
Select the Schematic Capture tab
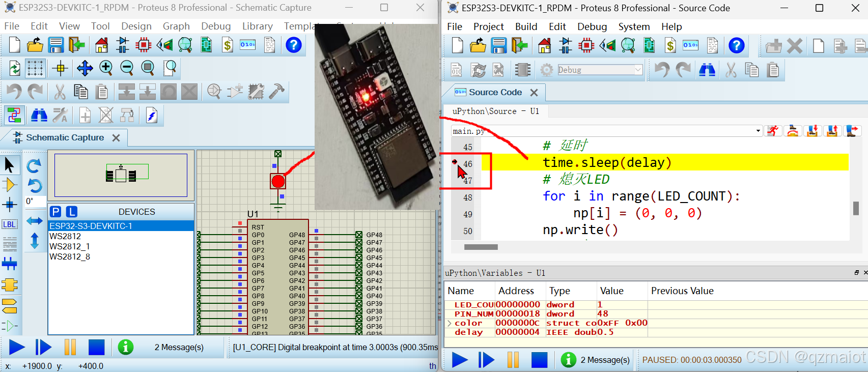coord(65,137)
